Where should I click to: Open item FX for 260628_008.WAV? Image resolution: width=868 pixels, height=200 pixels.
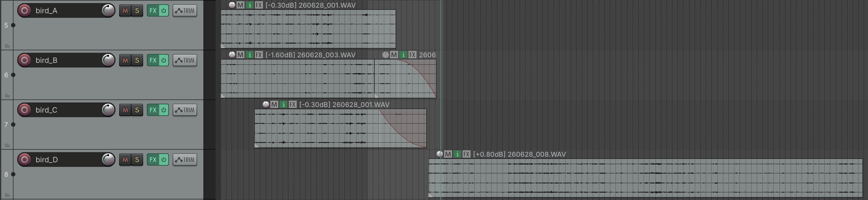point(466,154)
